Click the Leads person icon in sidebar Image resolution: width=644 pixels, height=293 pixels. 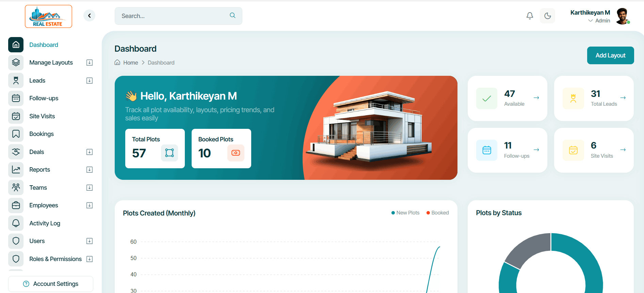coord(16,81)
